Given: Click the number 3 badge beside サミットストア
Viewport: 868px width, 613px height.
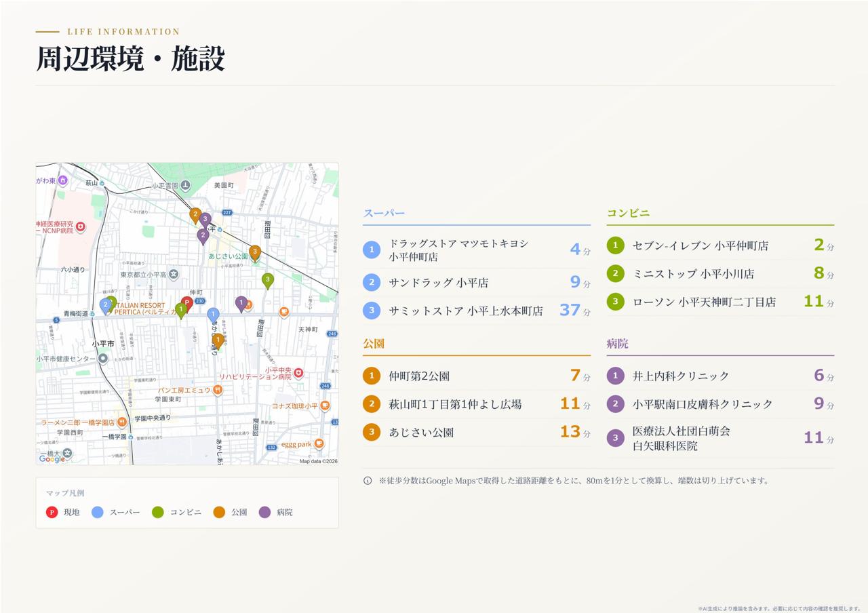Looking at the screenshot, I should coord(372,311).
